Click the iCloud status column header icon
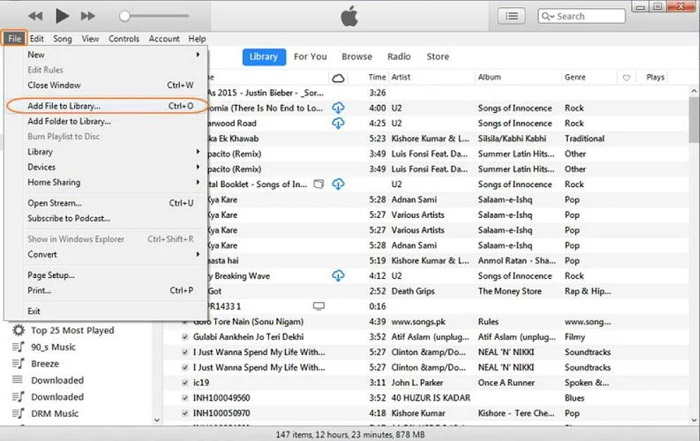Screen dimensions: 700x441 click(x=338, y=78)
